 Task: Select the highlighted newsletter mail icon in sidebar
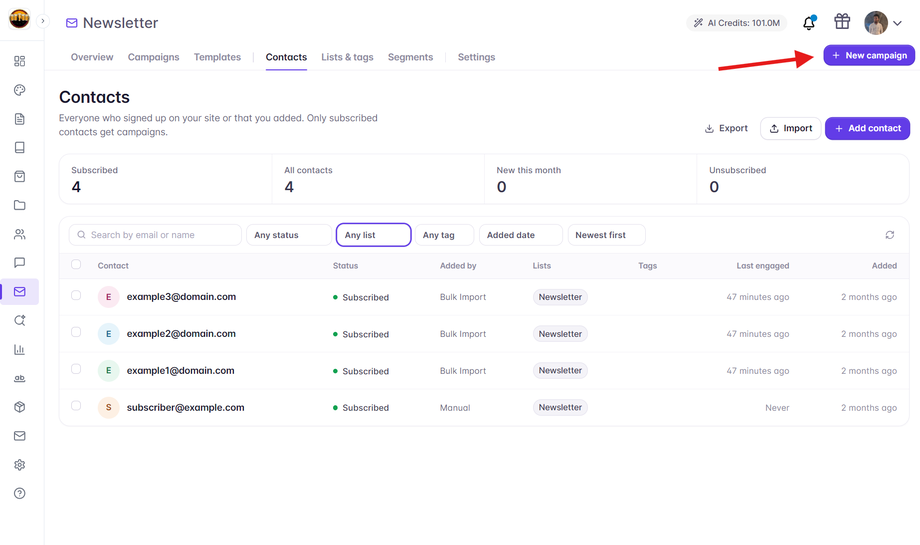19,292
